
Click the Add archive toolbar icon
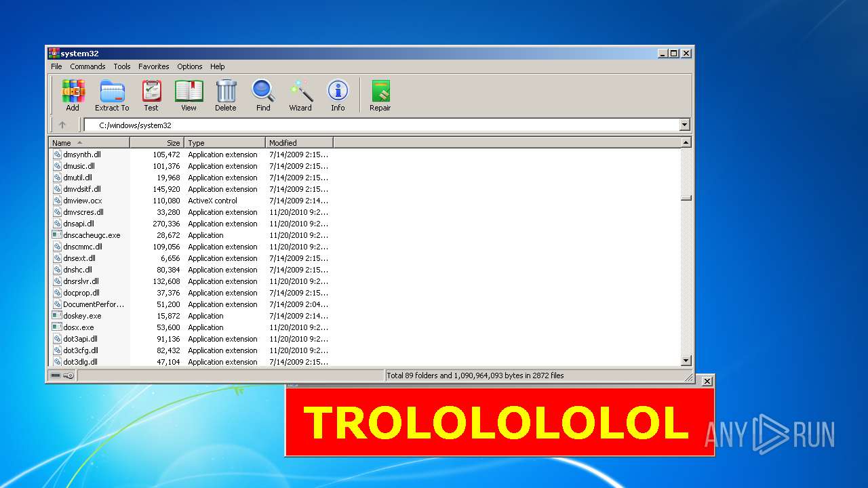(73, 91)
